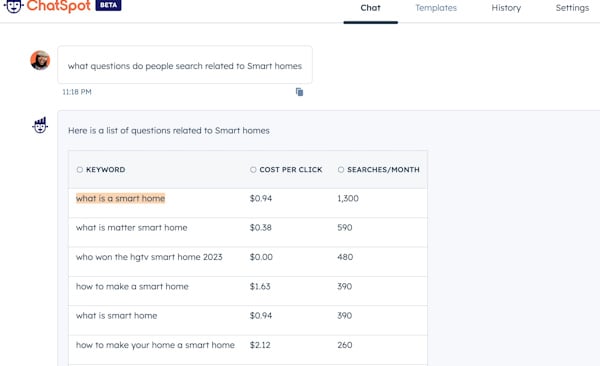Select the SEARCHES/MONTH radio button

[x=341, y=170]
